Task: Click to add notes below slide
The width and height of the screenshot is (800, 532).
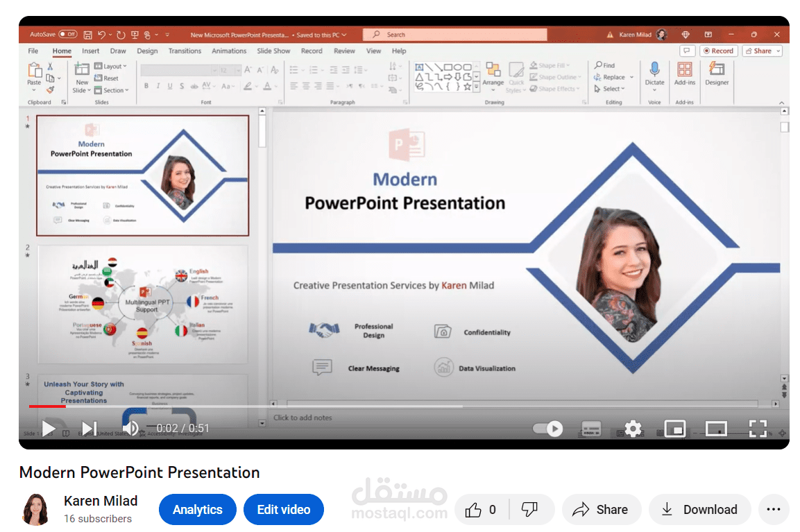Action: [x=303, y=418]
